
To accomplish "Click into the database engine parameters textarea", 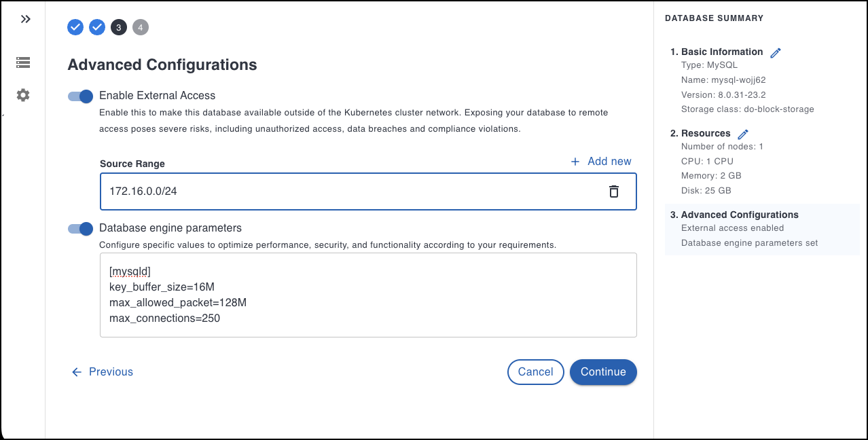I will (x=367, y=295).
